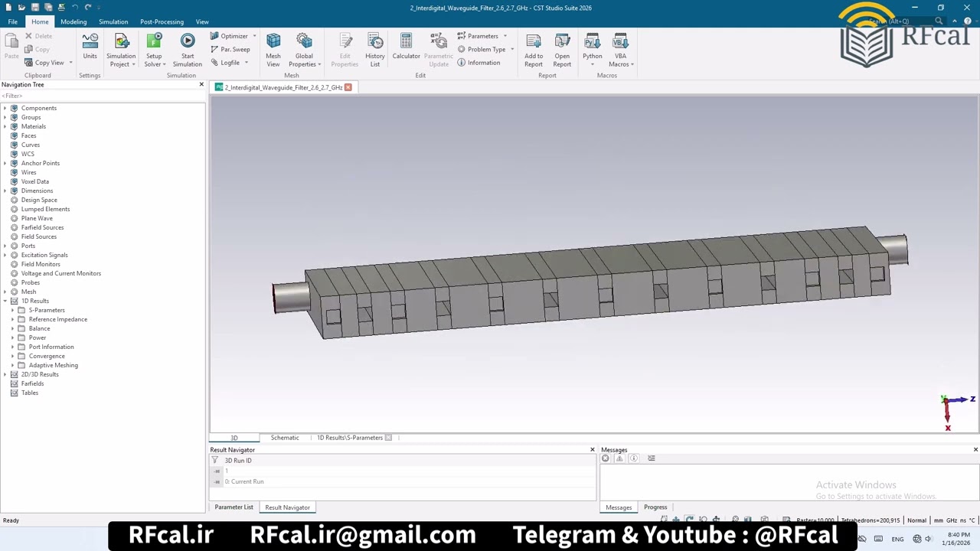Save the project using the toolbar disk icon

coord(34,7)
